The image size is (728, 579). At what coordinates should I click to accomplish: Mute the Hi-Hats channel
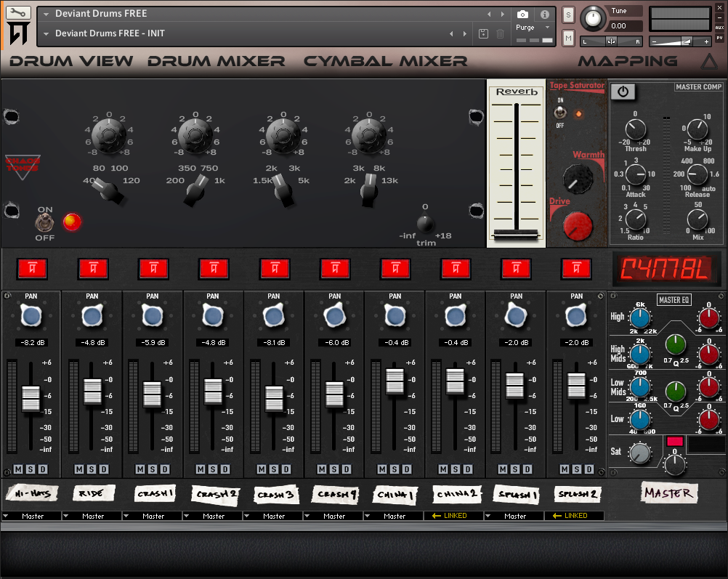pyautogui.click(x=18, y=469)
